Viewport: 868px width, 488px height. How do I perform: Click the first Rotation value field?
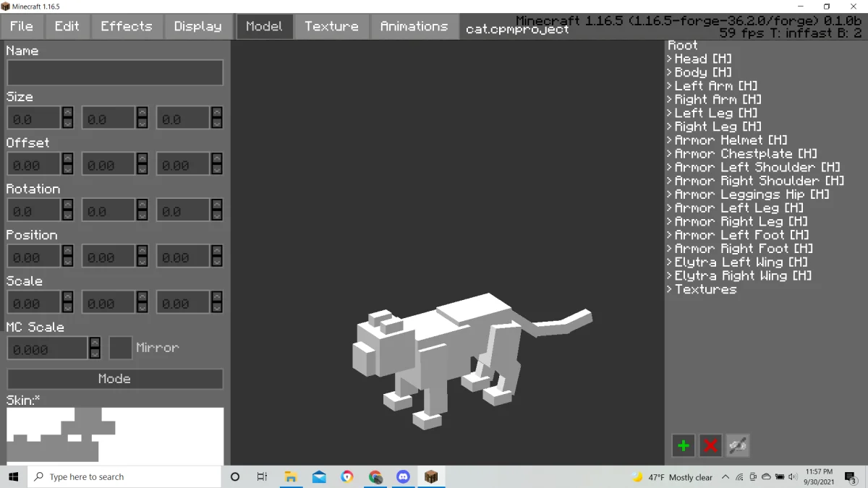pos(34,210)
